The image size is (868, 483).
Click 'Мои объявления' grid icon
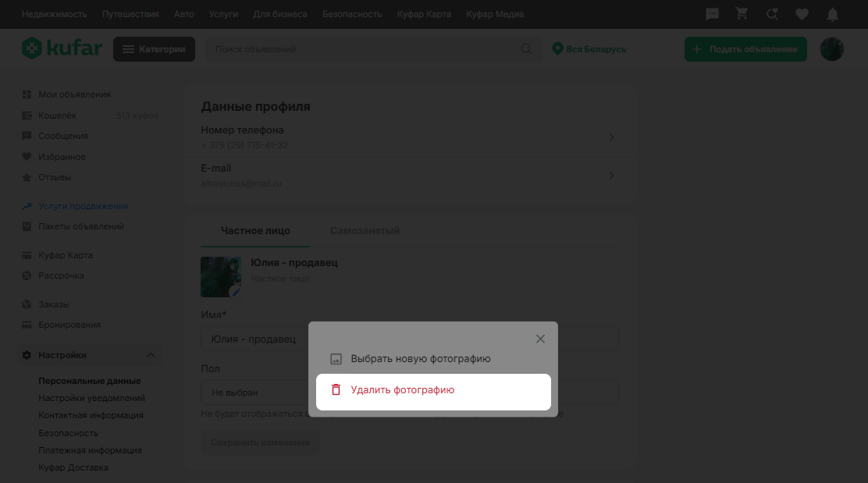(27, 94)
